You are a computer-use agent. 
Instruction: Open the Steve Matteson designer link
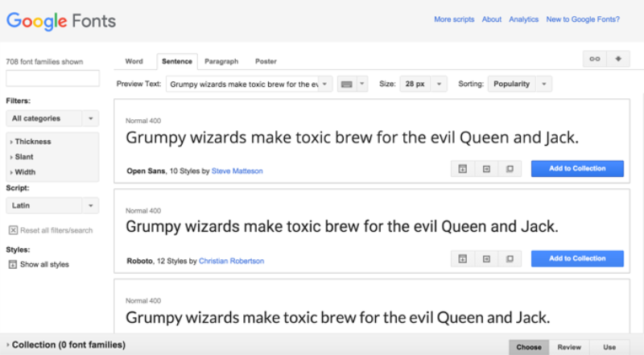pos(237,171)
